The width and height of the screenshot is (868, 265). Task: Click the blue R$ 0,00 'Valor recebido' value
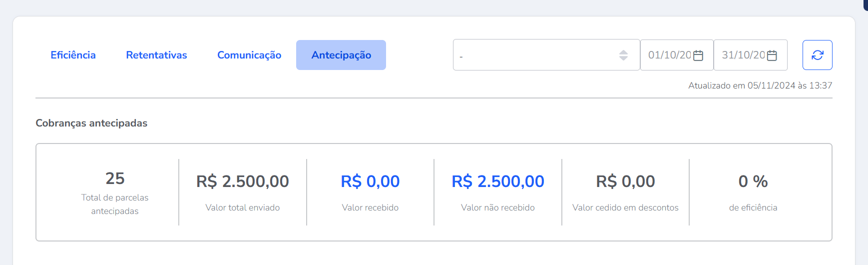pos(370,181)
